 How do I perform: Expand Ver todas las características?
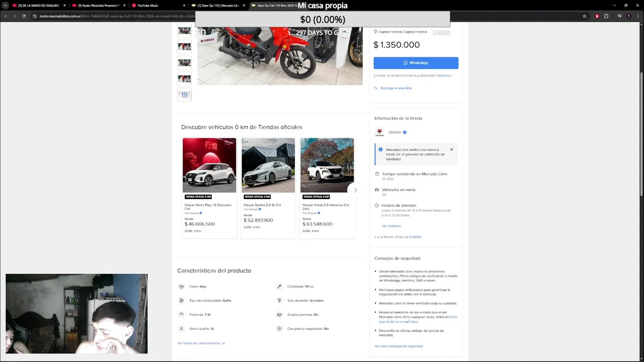tap(201, 343)
